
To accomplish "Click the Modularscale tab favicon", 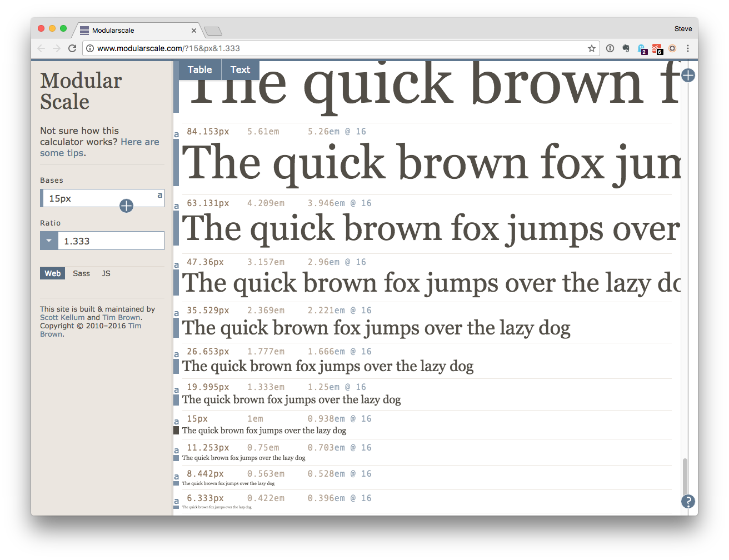I will pos(84,31).
